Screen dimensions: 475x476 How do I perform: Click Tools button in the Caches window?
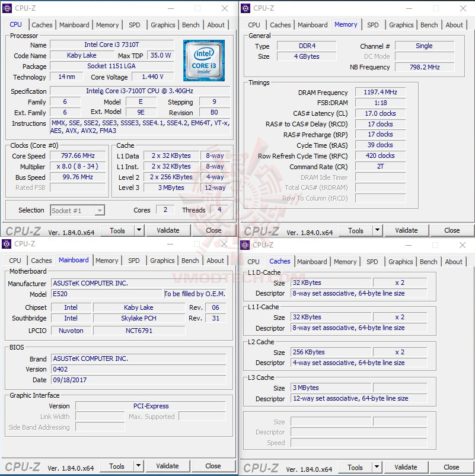click(x=355, y=467)
